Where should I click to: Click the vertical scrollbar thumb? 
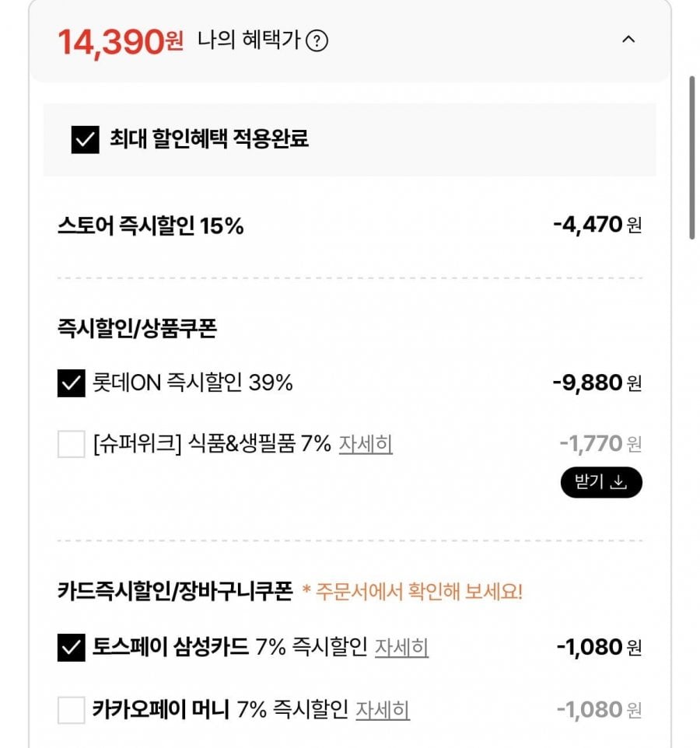[691, 157]
